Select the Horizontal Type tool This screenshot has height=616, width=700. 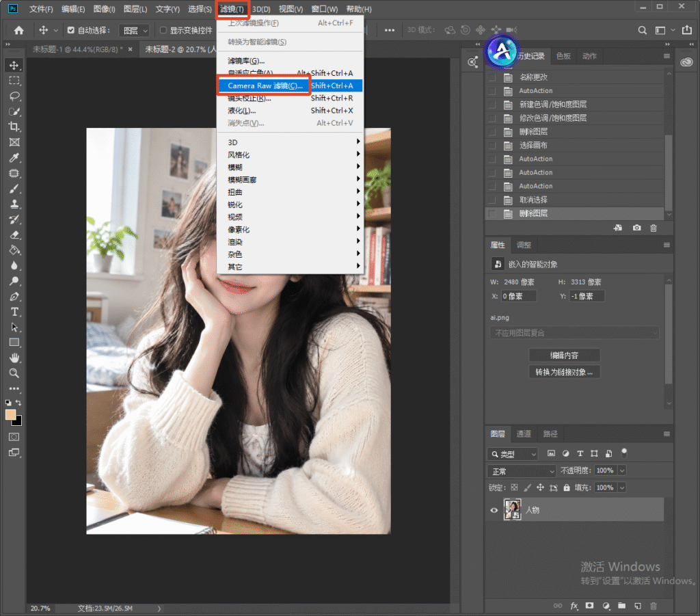tap(14, 312)
